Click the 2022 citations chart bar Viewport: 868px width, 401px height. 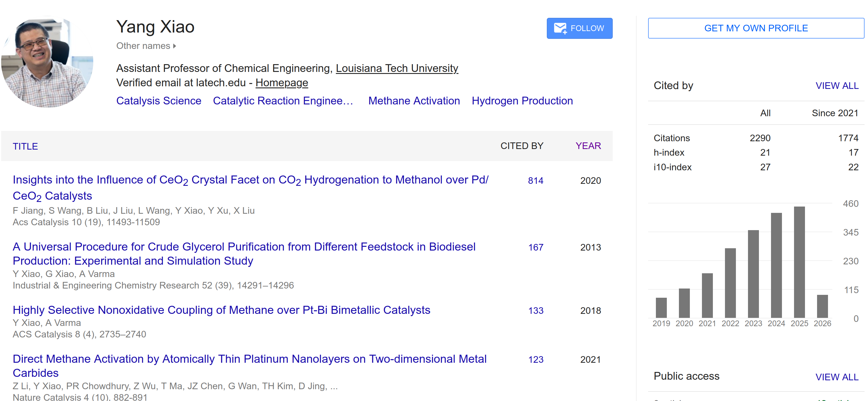point(730,283)
